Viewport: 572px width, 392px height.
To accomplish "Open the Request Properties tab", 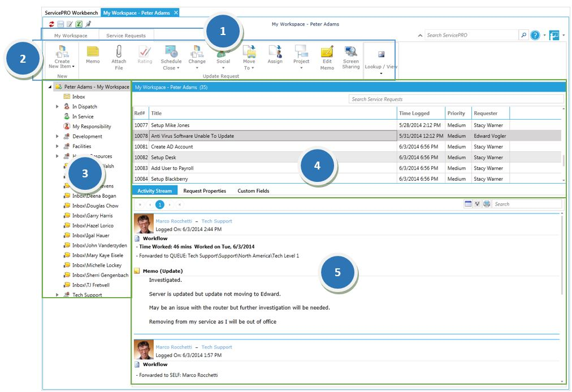I will 205,191.
